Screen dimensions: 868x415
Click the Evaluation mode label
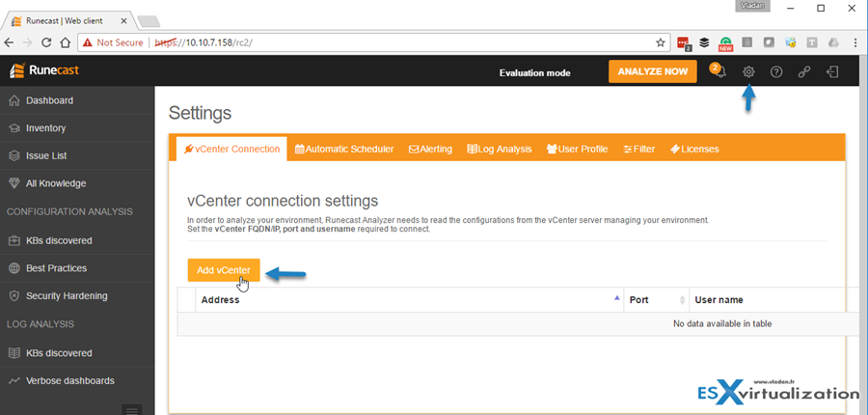pyautogui.click(x=534, y=72)
